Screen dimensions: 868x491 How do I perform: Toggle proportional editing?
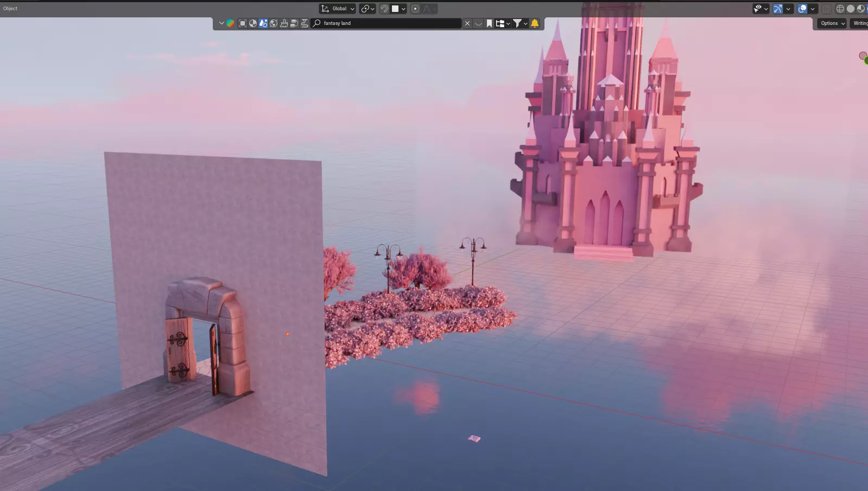click(415, 9)
